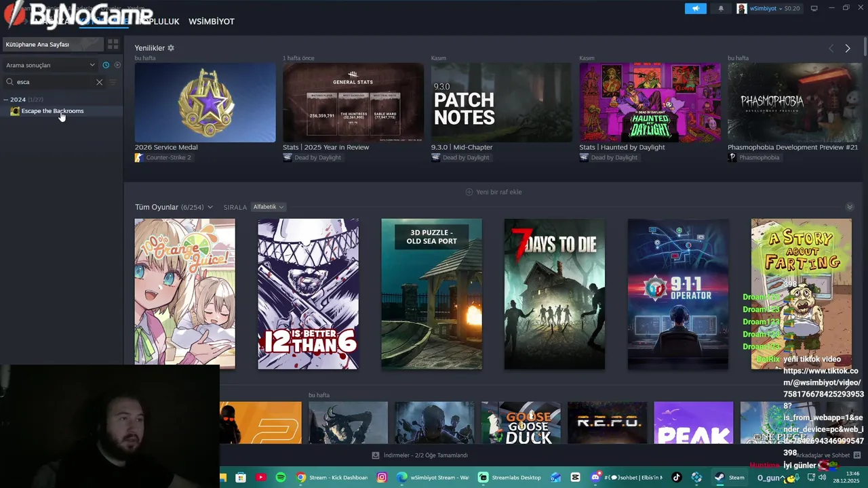Open Arkadaşlar ve Sohbet friends panel

827,455
